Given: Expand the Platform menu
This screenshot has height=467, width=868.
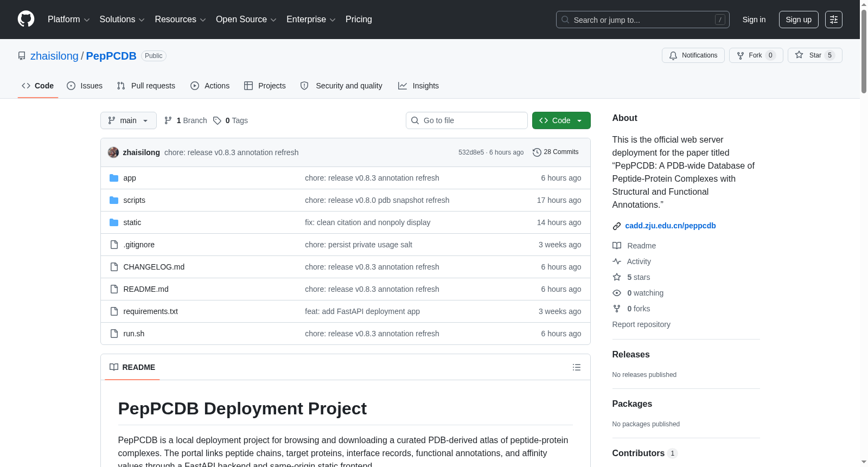Looking at the screenshot, I should click(x=68, y=20).
